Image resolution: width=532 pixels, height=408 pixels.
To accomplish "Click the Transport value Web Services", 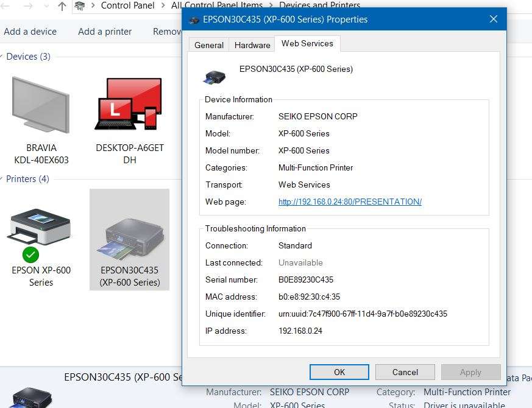I will [x=304, y=185].
